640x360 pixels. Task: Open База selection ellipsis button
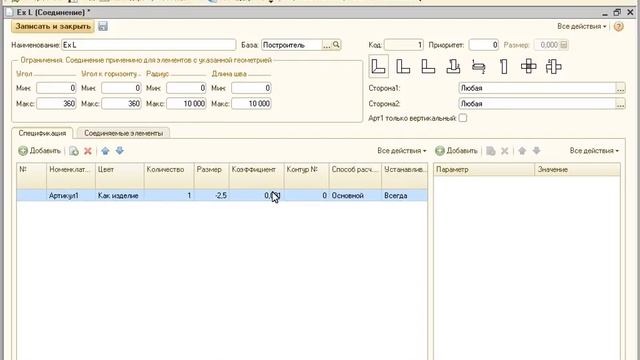[x=327, y=45]
